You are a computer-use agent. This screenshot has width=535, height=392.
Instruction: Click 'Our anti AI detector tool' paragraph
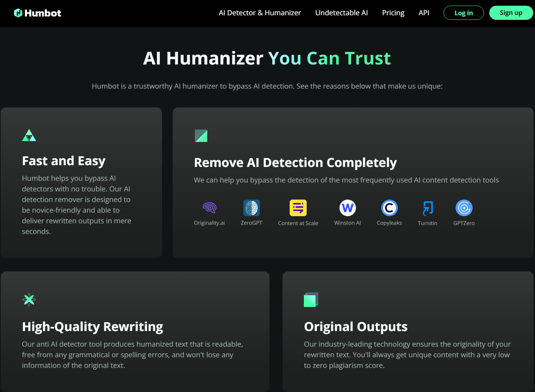click(132, 355)
